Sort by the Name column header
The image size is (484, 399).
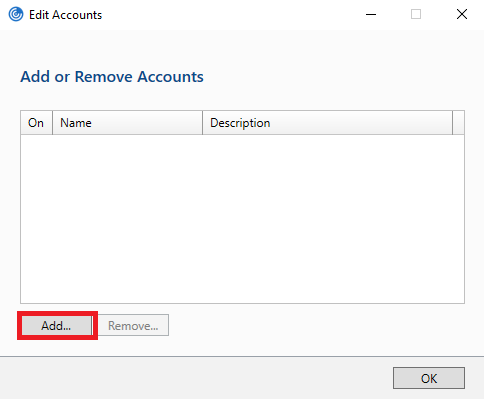tap(127, 123)
